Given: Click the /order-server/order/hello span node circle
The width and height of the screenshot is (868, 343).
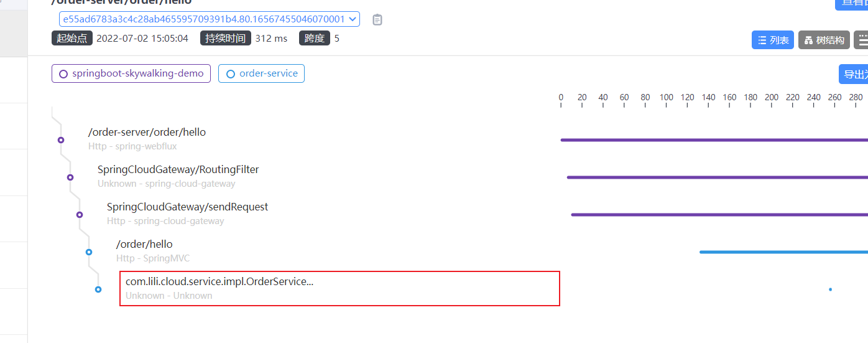Looking at the screenshot, I should (61, 140).
